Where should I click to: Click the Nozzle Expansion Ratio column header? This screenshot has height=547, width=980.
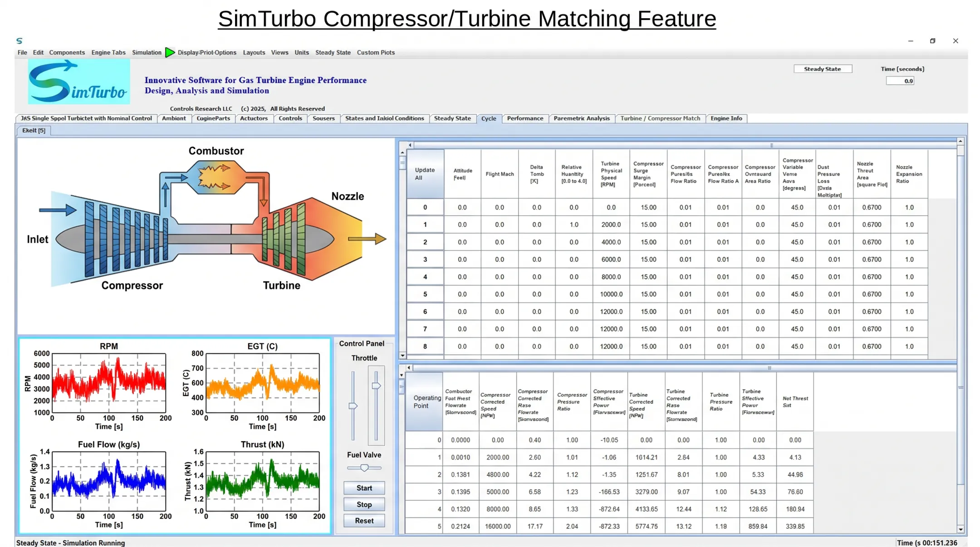(909, 174)
